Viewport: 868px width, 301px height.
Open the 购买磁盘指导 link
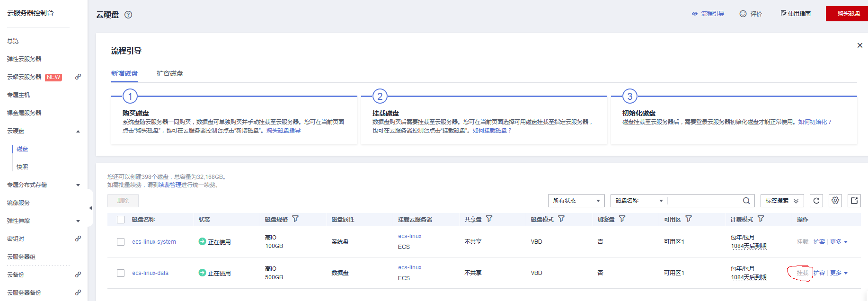283,131
